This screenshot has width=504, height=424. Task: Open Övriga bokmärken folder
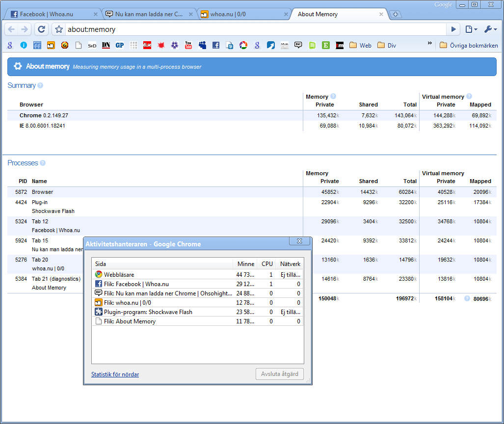tap(469, 45)
